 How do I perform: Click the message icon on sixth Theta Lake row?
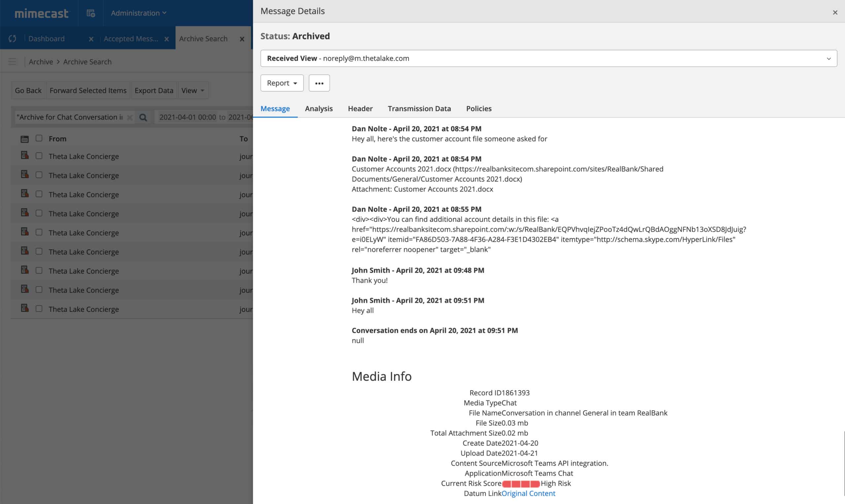tap(24, 251)
